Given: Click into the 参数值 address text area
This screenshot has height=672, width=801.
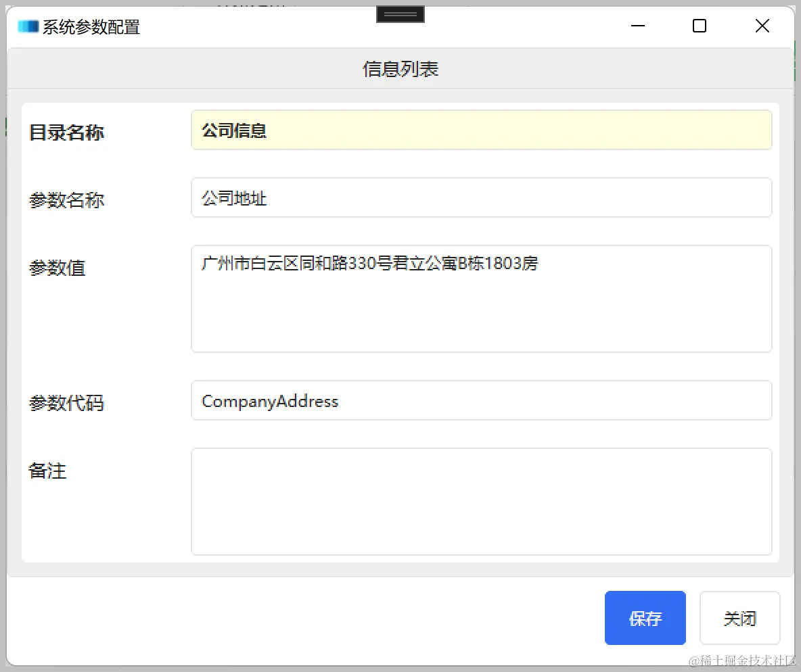Looking at the screenshot, I should pos(481,299).
